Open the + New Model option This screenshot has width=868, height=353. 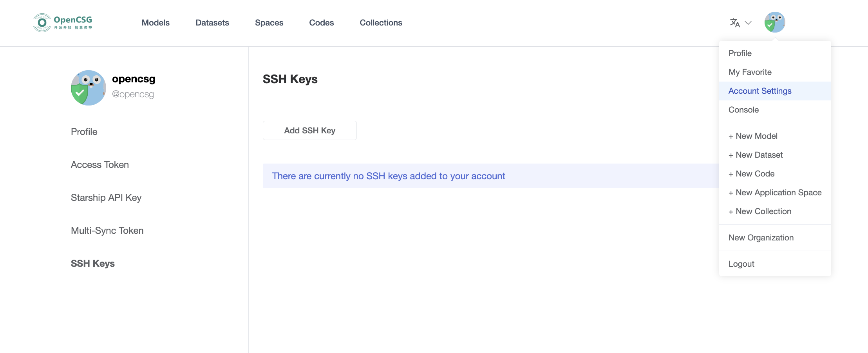point(753,136)
